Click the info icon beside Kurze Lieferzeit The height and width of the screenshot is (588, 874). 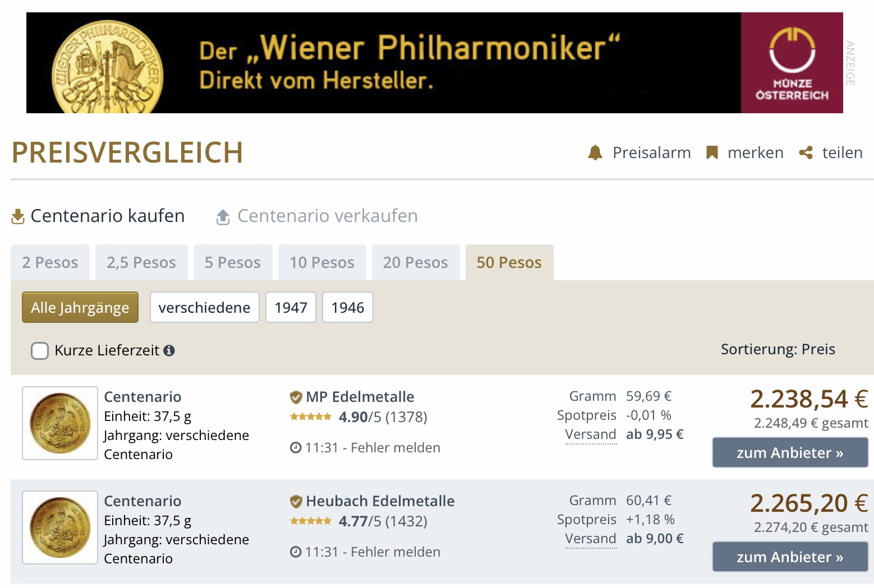coord(169,351)
